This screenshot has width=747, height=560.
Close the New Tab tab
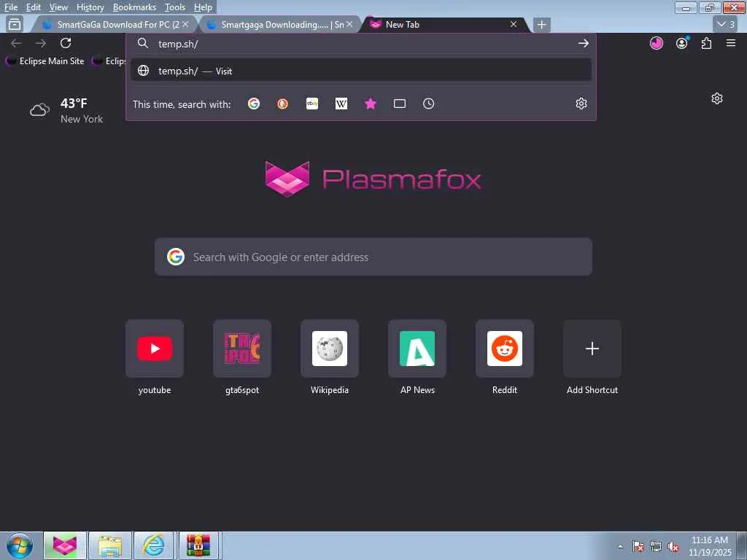514,24
